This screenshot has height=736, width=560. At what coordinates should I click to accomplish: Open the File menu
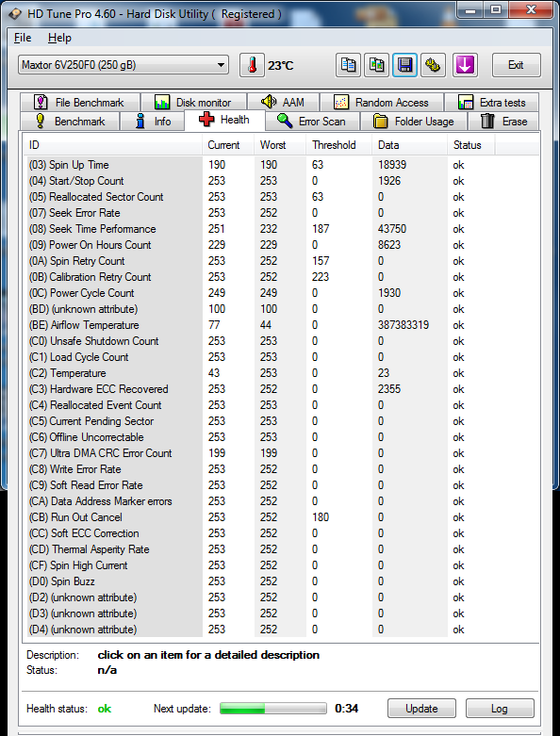[23, 38]
